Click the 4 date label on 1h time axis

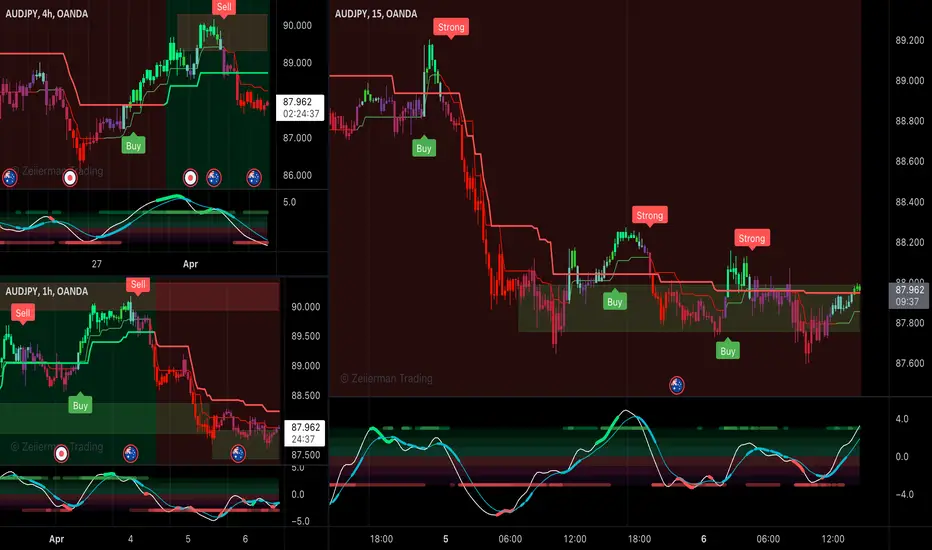pos(130,539)
